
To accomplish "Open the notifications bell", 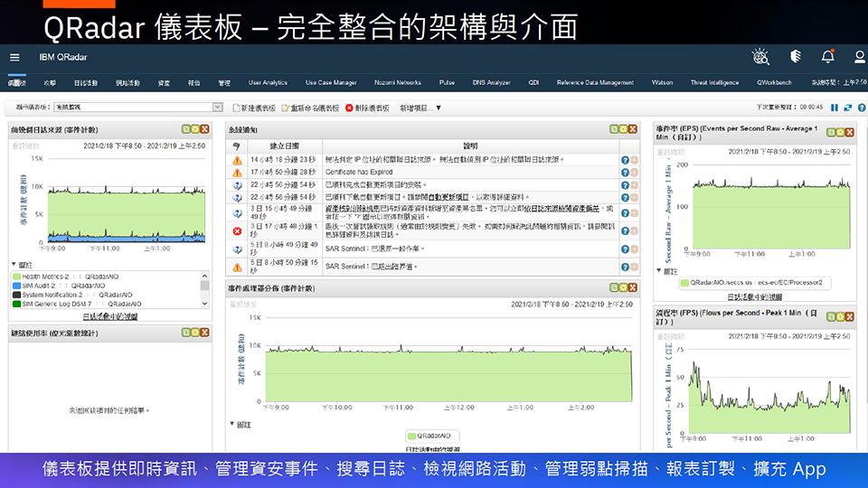I will click(x=828, y=56).
